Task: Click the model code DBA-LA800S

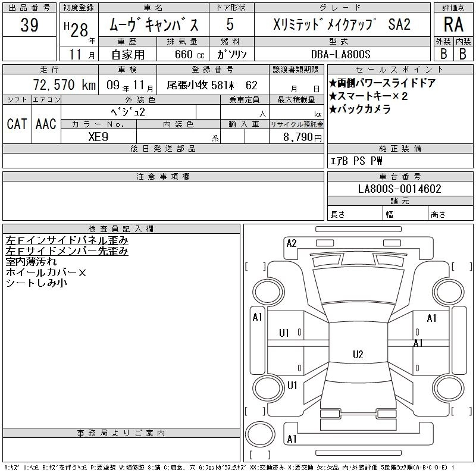Action: (340, 54)
